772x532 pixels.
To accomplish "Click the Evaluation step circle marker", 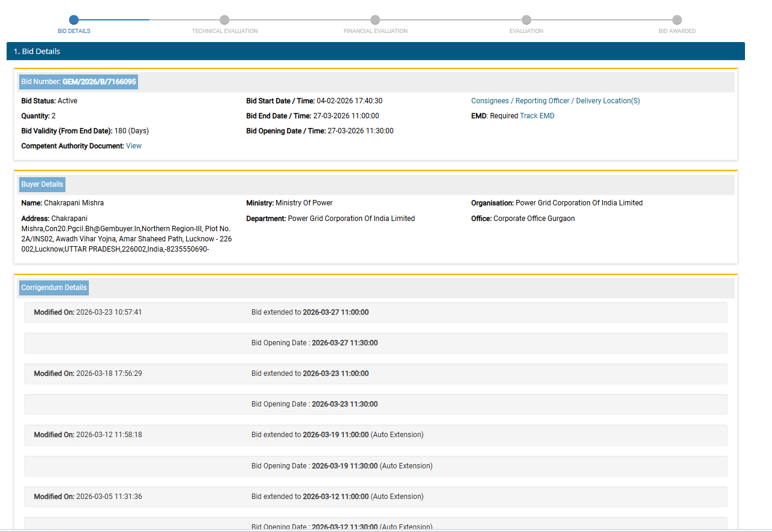I will click(526, 20).
